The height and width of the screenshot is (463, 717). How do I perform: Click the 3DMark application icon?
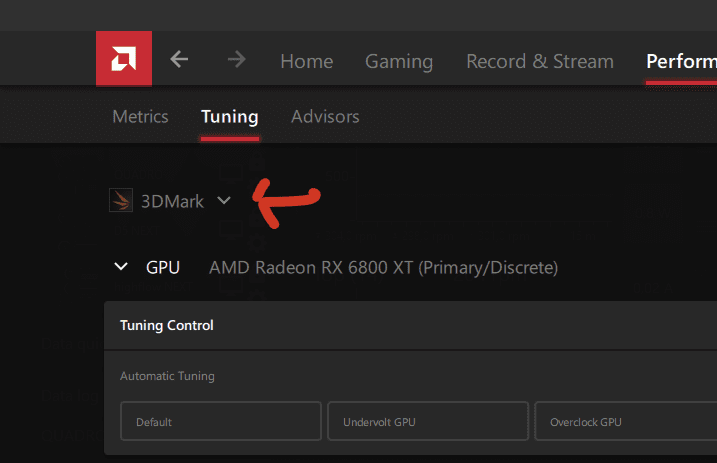121,200
